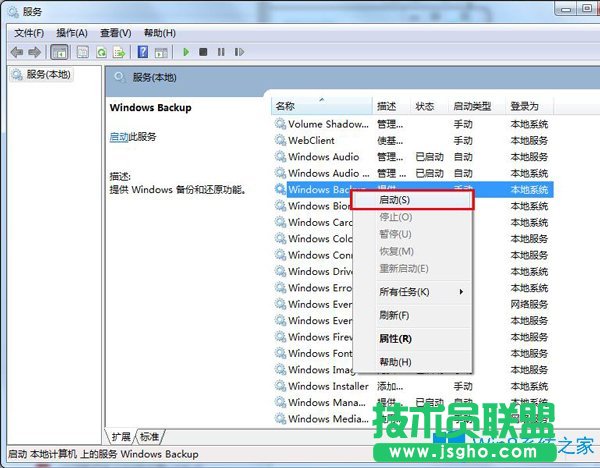Click the blue Help toolbar icon
Viewport: 600px width, 468px height.
pyautogui.click(x=143, y=52)
